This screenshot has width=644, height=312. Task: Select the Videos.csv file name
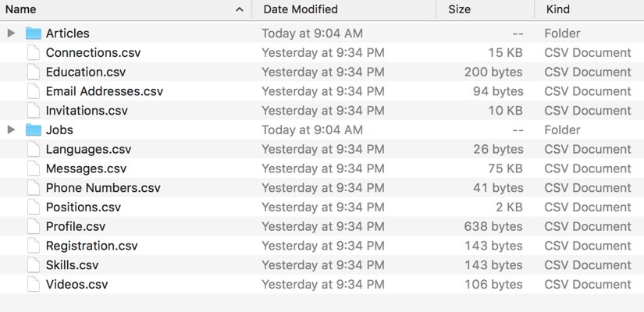pyautogui.click(x=76, y=284)
